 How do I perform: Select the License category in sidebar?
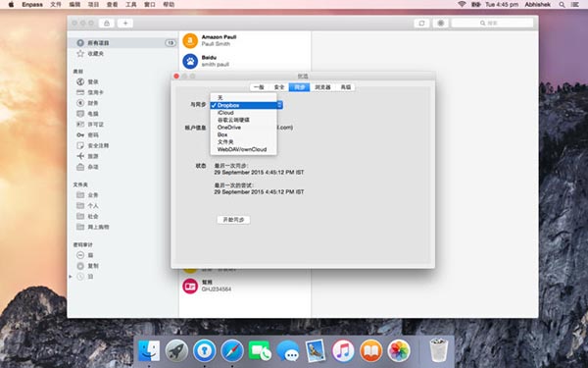(x=90, y=125)
